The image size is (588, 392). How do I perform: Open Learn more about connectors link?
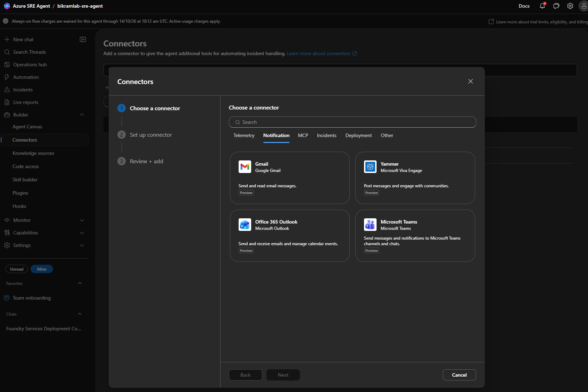point(322,53)
